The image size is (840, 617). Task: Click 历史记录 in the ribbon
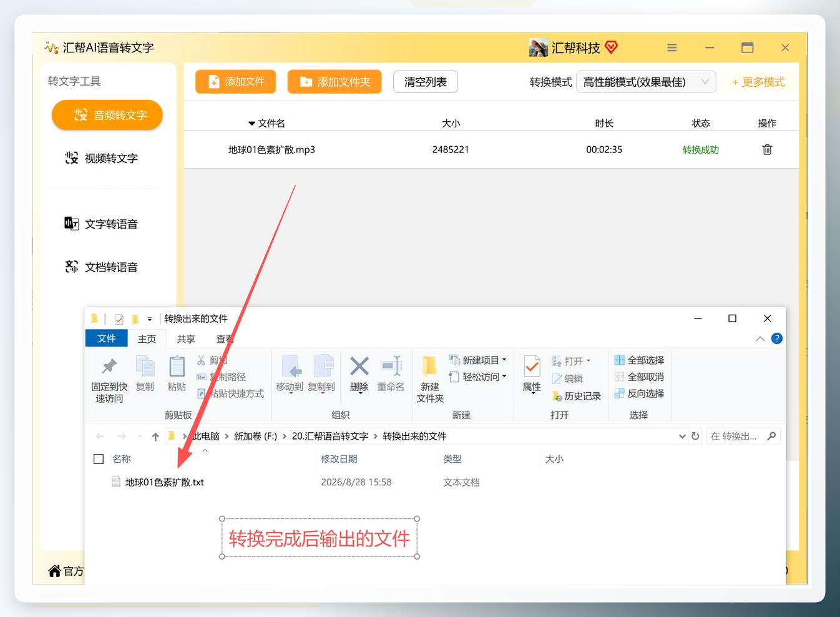576,396
